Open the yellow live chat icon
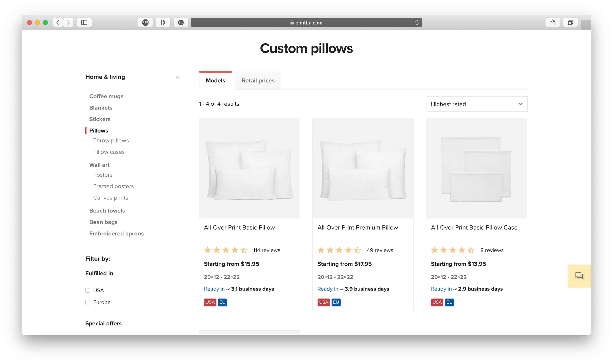The height and width of the screenshot is (364, 613). pyautogui.click(x=579, y=276)
